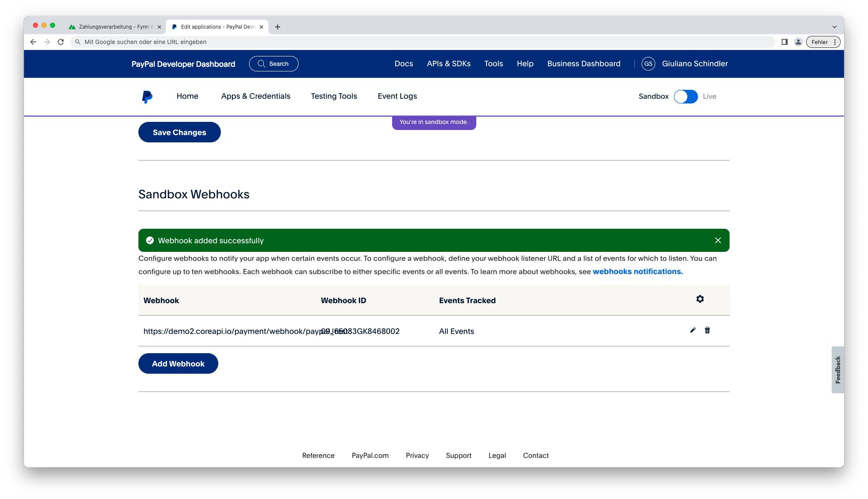Open the Help menu
The height and width of the screenshot is (499, 868).
(x=525, y=64)
